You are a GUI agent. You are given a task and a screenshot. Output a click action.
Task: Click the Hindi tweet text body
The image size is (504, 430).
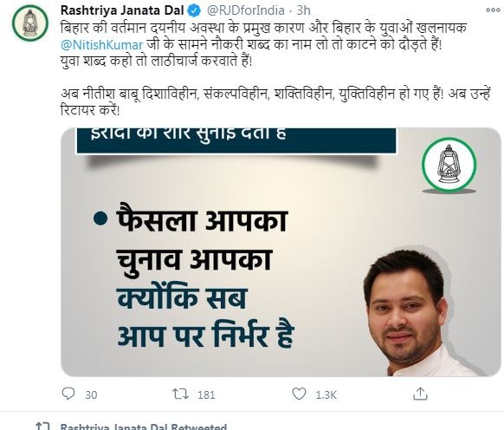pyautogui.click(x=275, y=68)
